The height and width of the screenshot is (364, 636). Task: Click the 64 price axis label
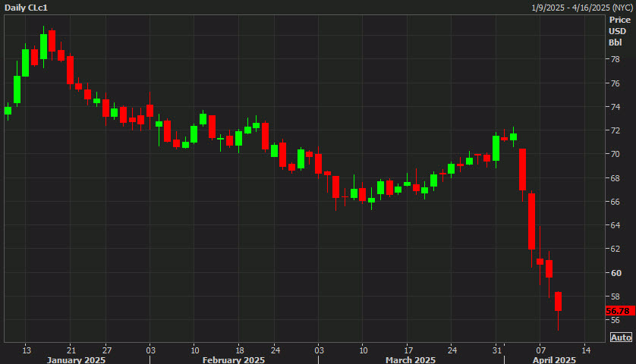615,225
